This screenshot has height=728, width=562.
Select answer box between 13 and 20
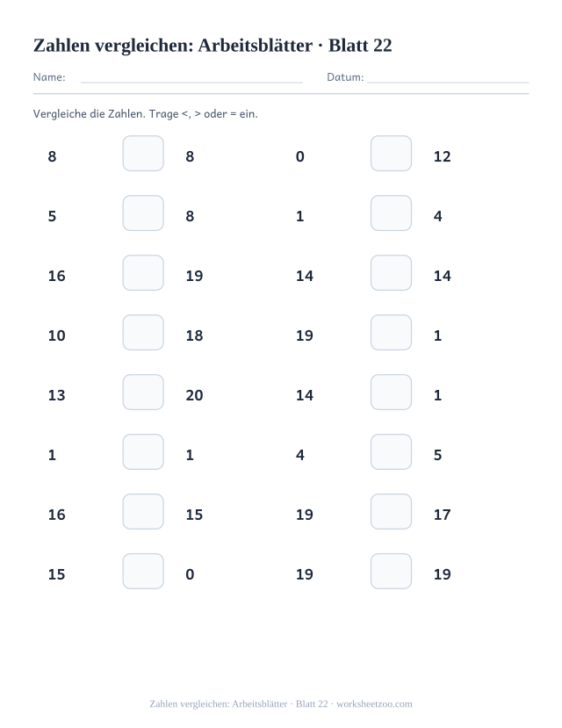[x=143, y=393]
